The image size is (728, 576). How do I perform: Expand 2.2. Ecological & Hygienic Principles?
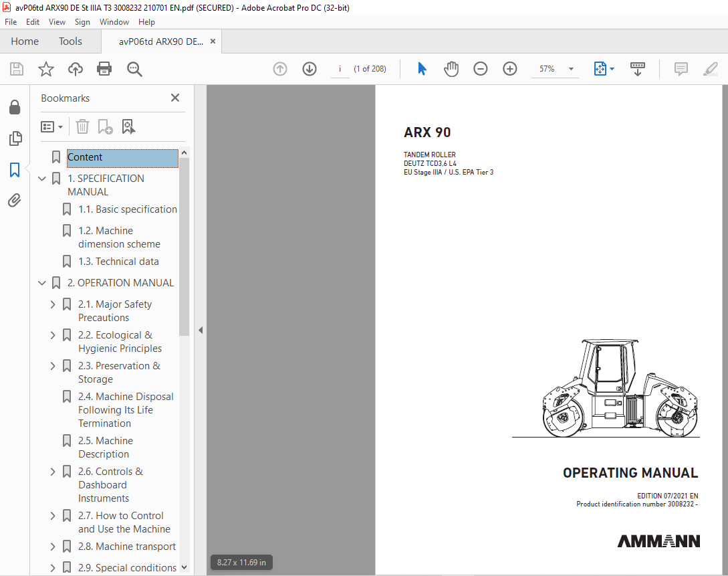tap(53, 335)
